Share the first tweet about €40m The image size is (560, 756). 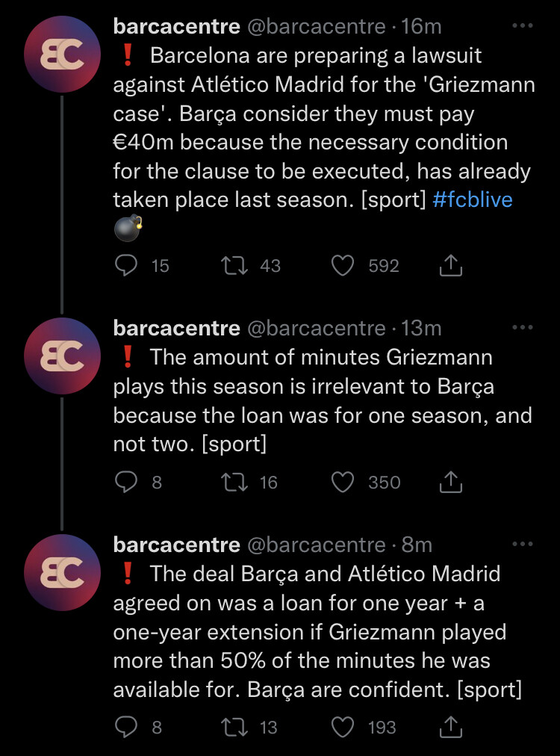(451, 265)
